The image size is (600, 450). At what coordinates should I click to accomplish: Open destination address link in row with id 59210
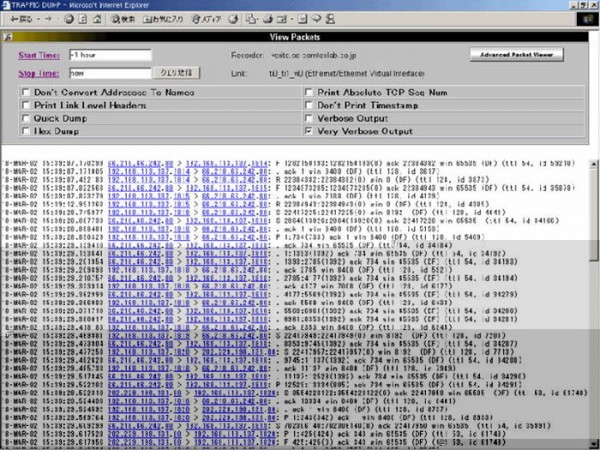pos(226,163)
